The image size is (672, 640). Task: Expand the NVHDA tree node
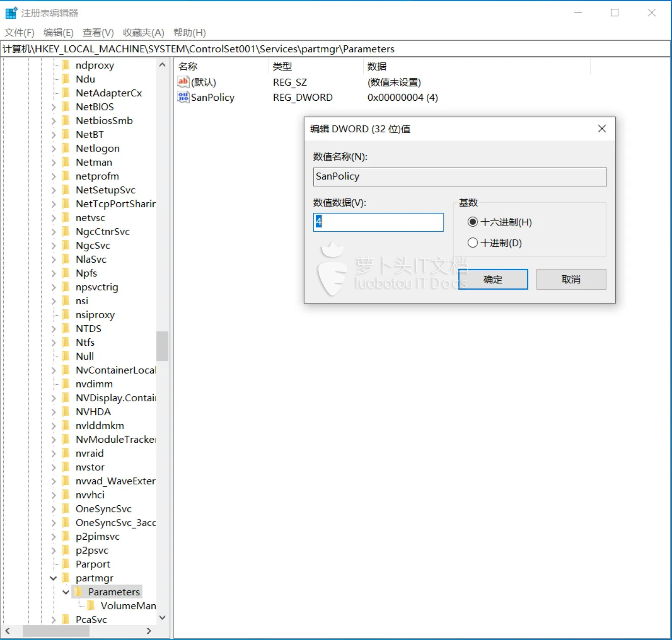click(53, 412)
